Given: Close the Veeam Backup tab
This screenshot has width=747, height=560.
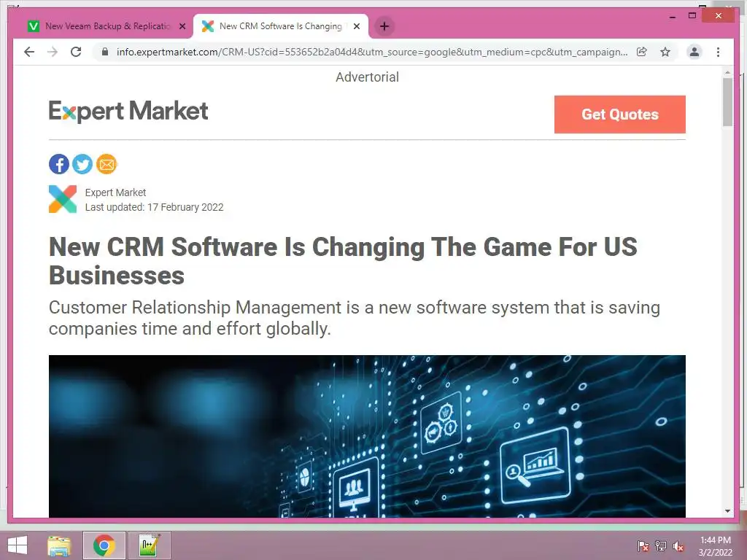Looking at the screenshot, I should point(182,27).
